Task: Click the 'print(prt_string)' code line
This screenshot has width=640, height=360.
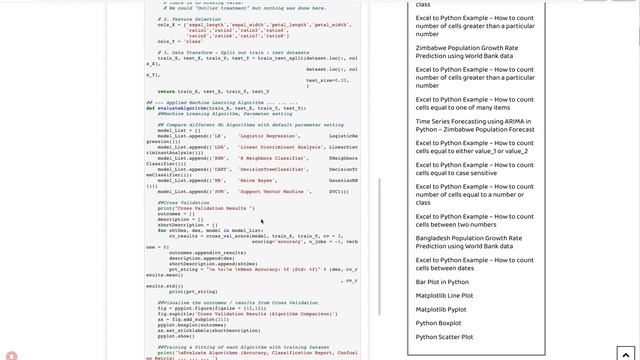Action: tap(193, 291)
